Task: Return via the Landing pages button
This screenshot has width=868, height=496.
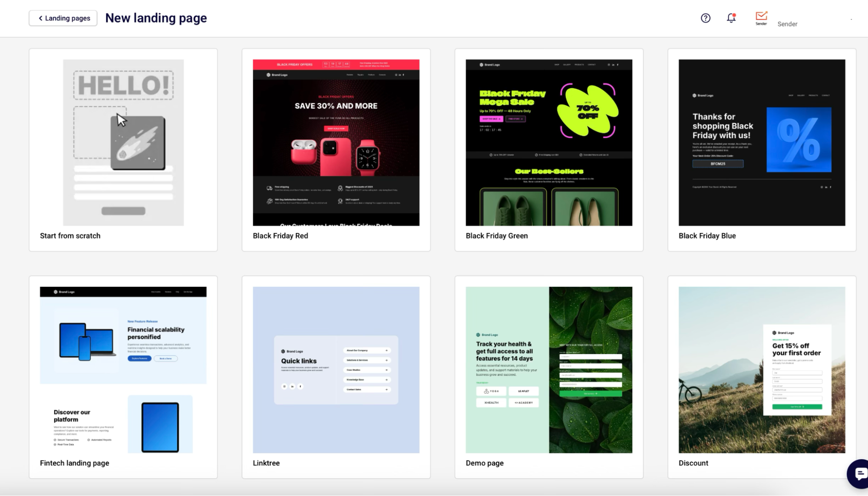Action: point(63,18)
